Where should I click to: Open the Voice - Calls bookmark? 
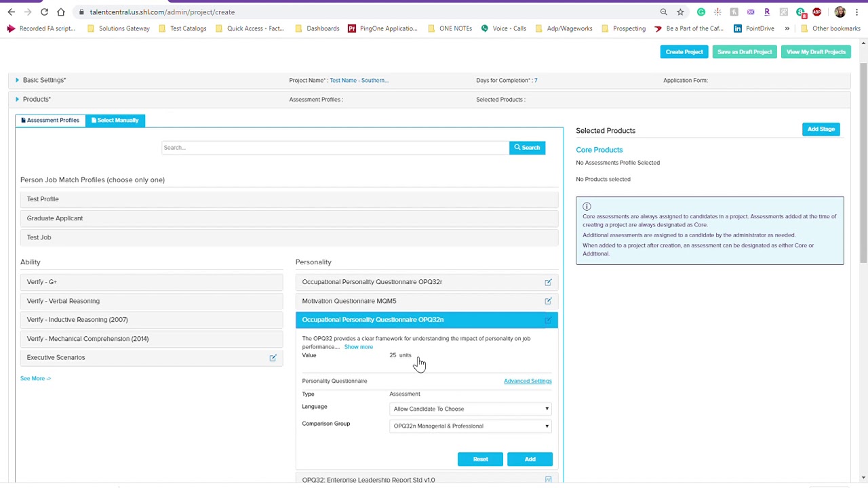[x=503, y=28]
